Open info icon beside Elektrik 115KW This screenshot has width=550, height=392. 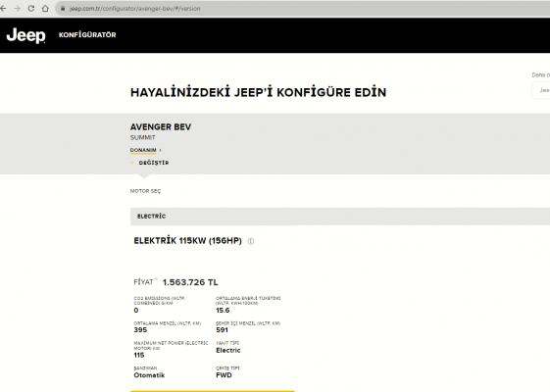(x=251, y=241)
